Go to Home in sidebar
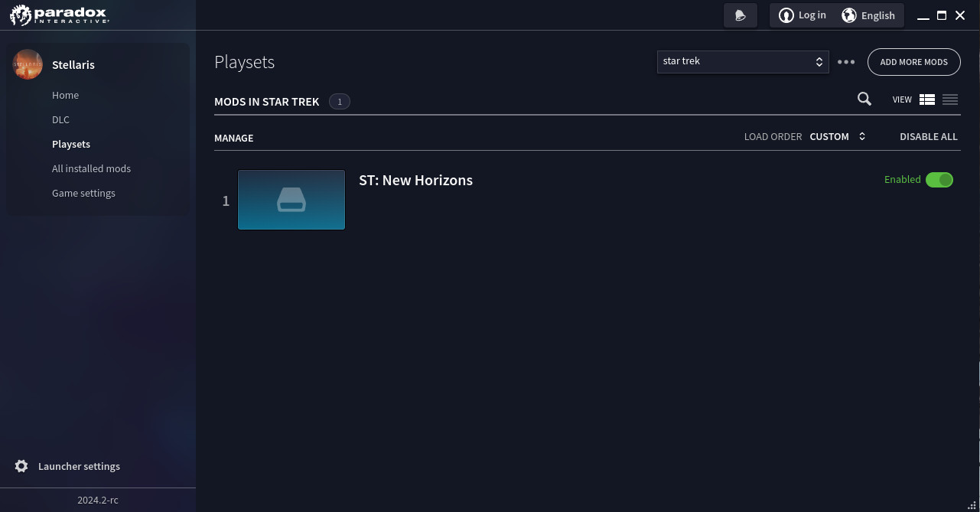 65,95
